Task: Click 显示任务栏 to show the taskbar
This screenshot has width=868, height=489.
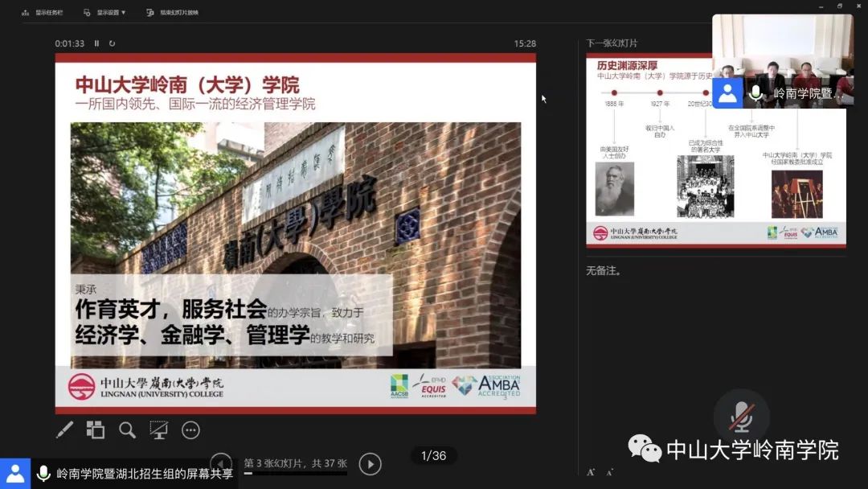Action: 43,12
